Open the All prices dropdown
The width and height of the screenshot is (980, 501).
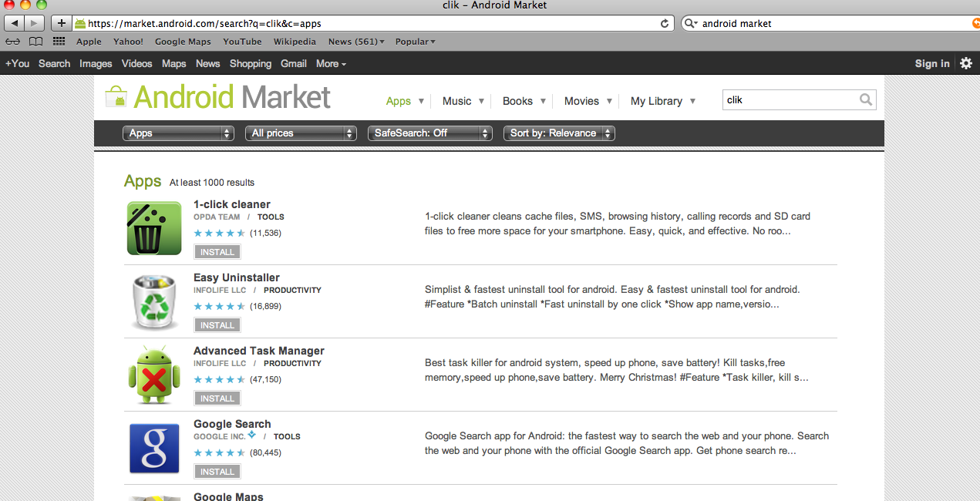coord(302,133)
